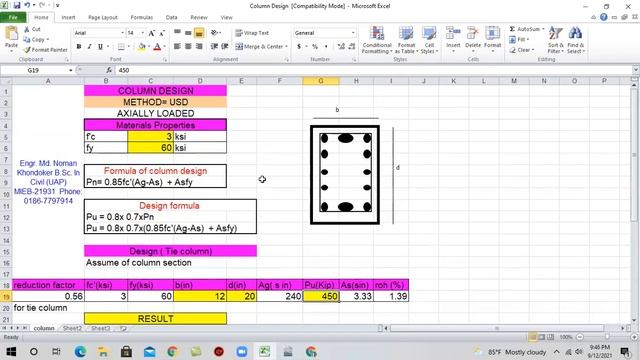Click the Insert Function fx icon
Viewport: 640px width, 360px height.
tap(109, 70)
